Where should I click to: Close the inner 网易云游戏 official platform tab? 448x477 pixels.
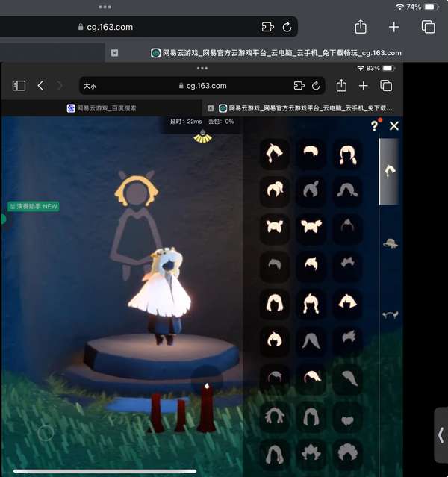click(211, 108)
